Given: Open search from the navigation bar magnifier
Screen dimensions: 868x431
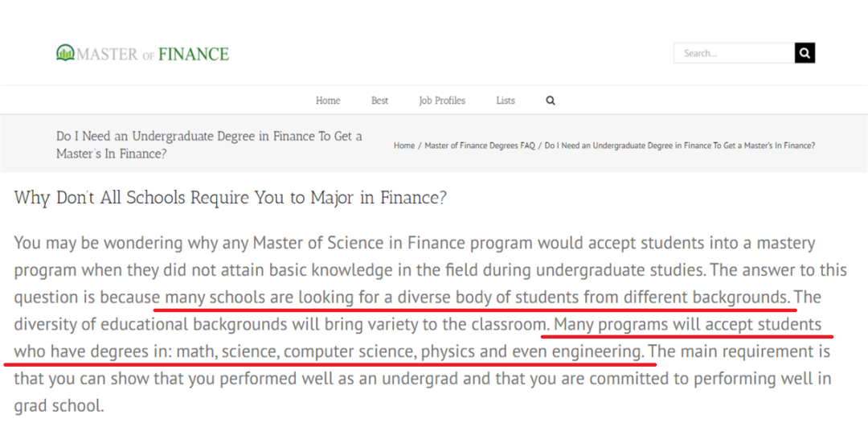Looking at the screenshot, I should (x=551, y=101).
